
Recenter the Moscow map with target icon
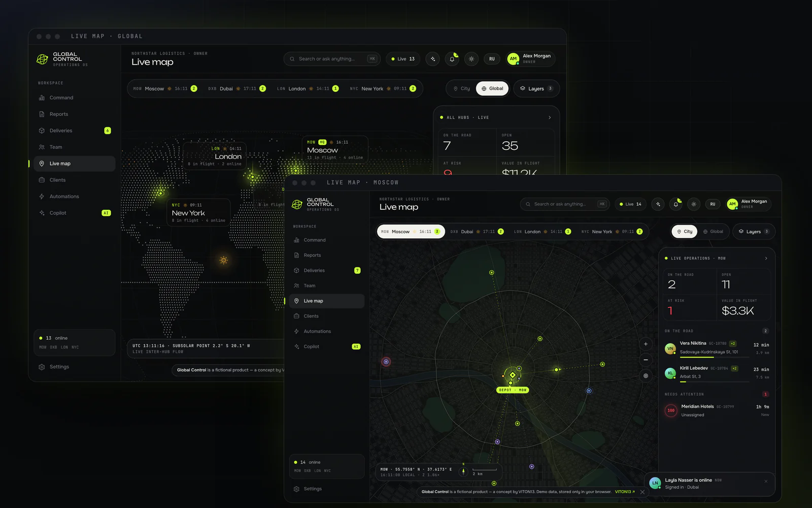[x=646, y=376]
